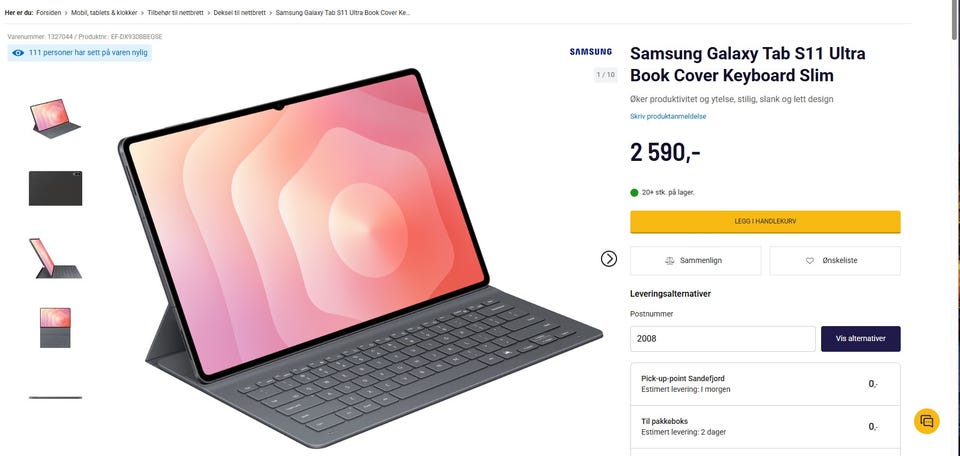Add product with Legg i handlekurv
Screen dimensions: 960x456
tap(765, 221)
